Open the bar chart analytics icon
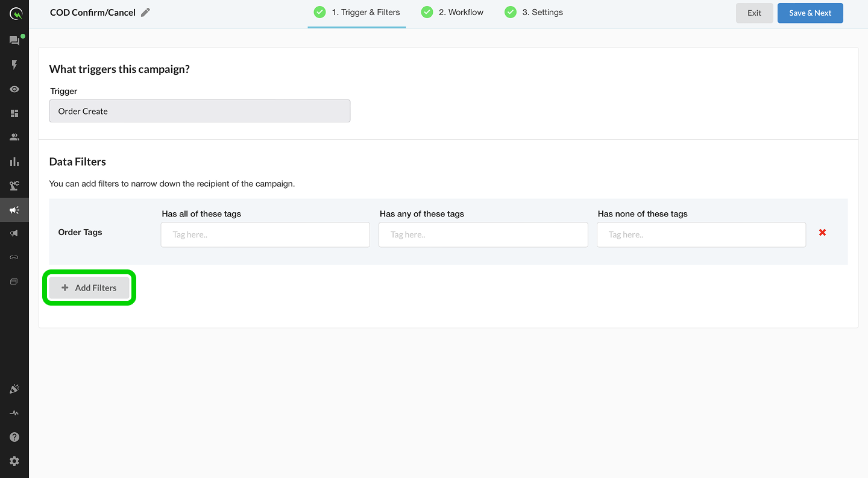 point(14,162)
